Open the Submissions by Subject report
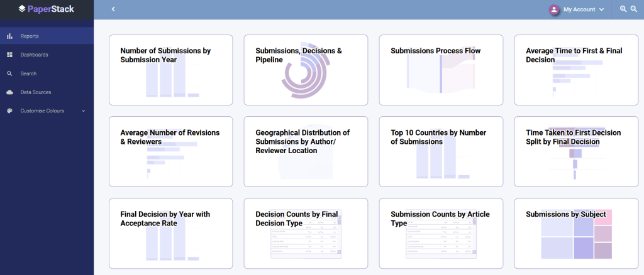644x275 pixels. pyautogui.click(x=576, y=233)
